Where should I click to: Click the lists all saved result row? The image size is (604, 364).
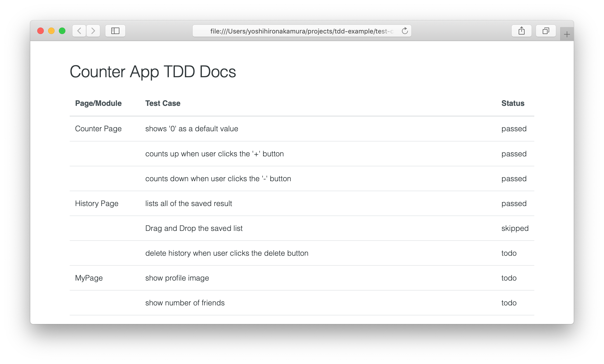coord(189,203)
